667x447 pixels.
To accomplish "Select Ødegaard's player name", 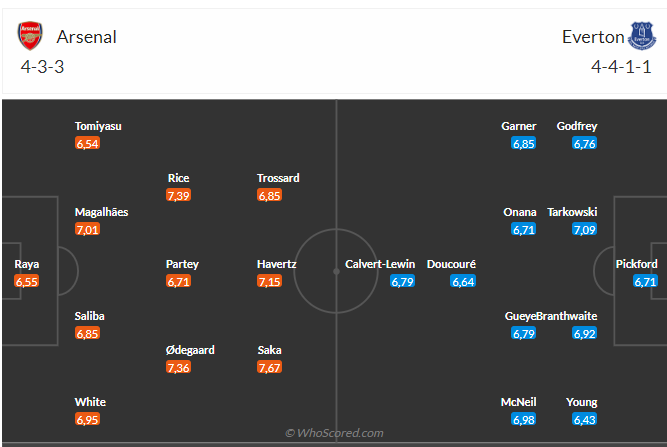I will 190,350.
